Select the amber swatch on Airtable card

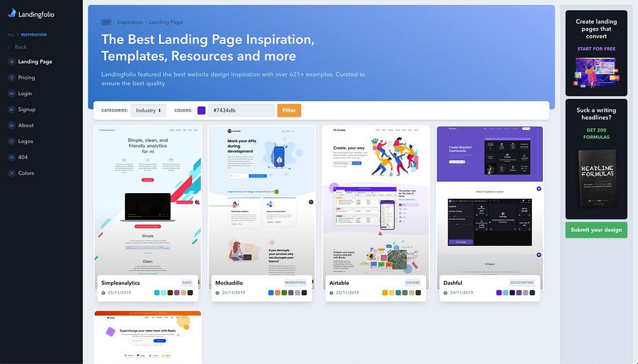(x=385, y=293)
